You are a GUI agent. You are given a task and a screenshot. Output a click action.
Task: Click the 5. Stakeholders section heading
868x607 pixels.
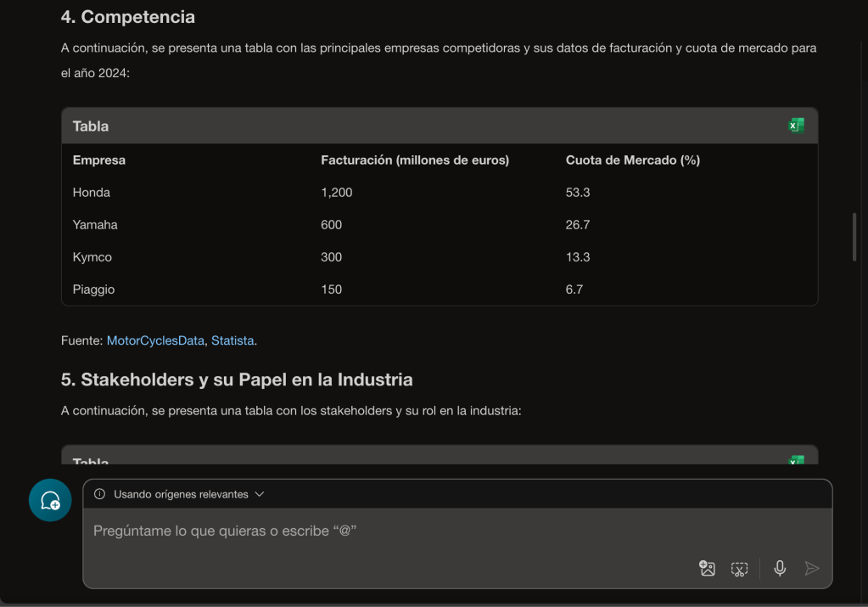click(x=237, y=379)
